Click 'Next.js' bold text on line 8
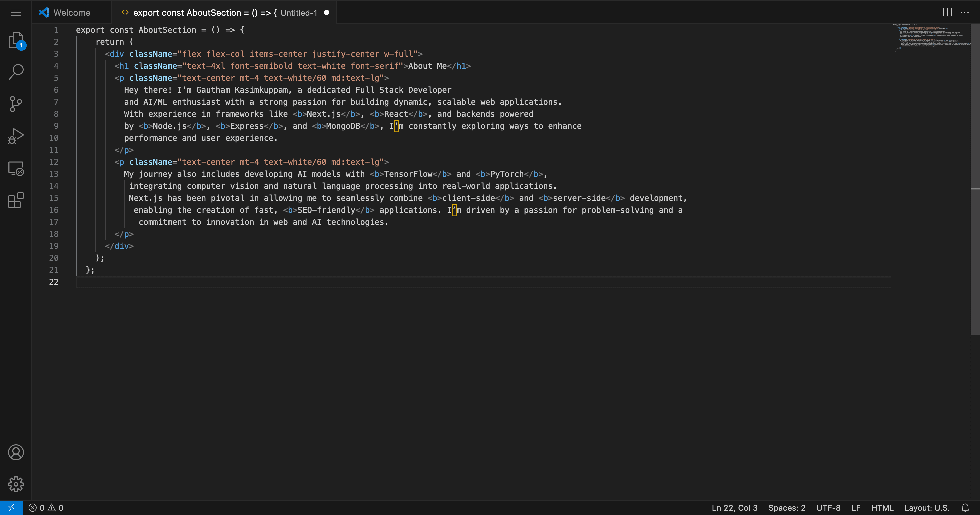980x515 pixels. coord(323,114)
